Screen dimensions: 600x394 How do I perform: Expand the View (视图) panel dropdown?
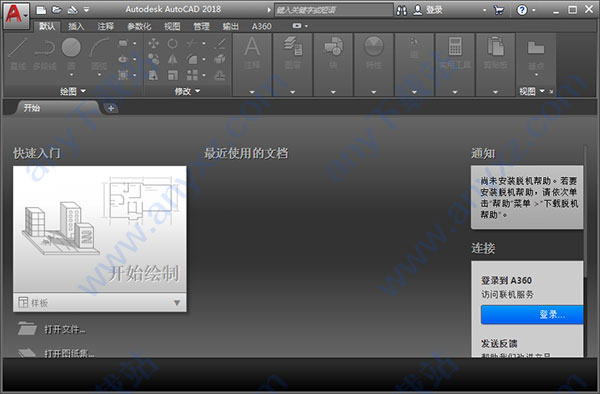point(532,91)
